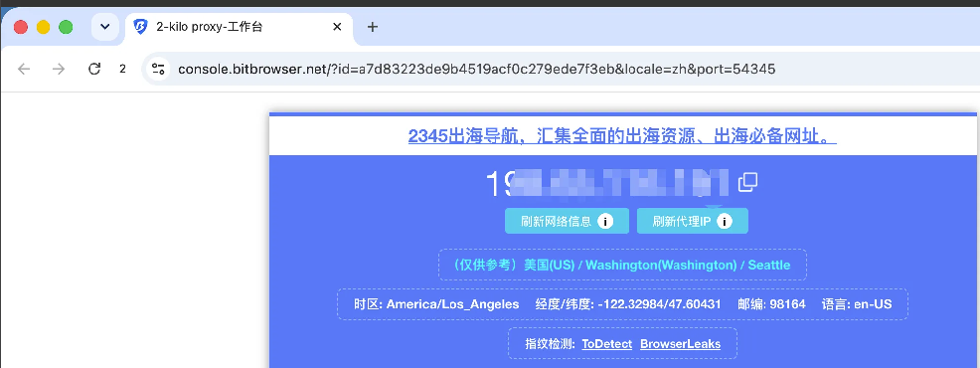Image resolution: width=980 pixels, height=368 pixels.
Task: Click the BitBrowser tab favicon
Action: tap(140, 27)
